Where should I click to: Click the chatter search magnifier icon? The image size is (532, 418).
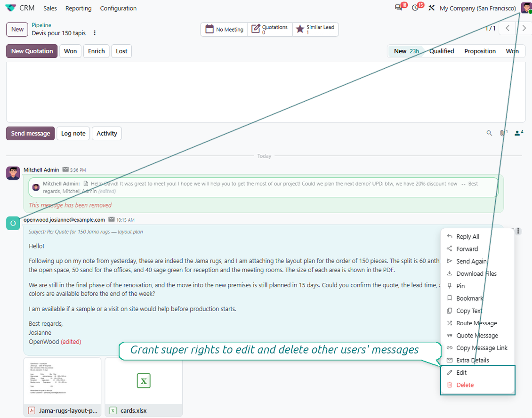tap(489, 133)
